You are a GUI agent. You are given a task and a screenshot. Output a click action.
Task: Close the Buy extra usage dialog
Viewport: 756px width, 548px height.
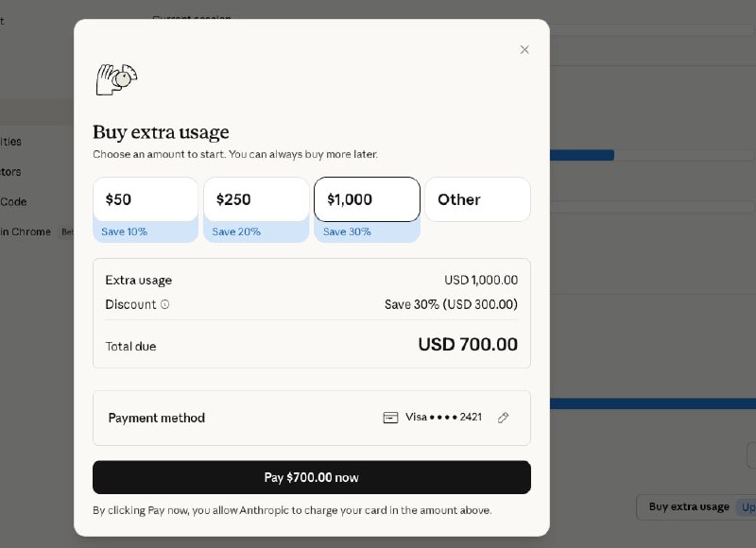(524, 50)
